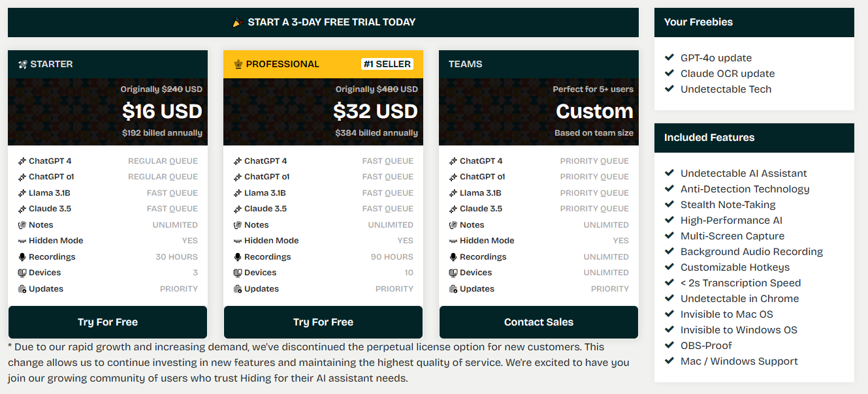Select the $32 USD Professional price
Viewport: 868px width, 394px height.
[x=376, y=112]
